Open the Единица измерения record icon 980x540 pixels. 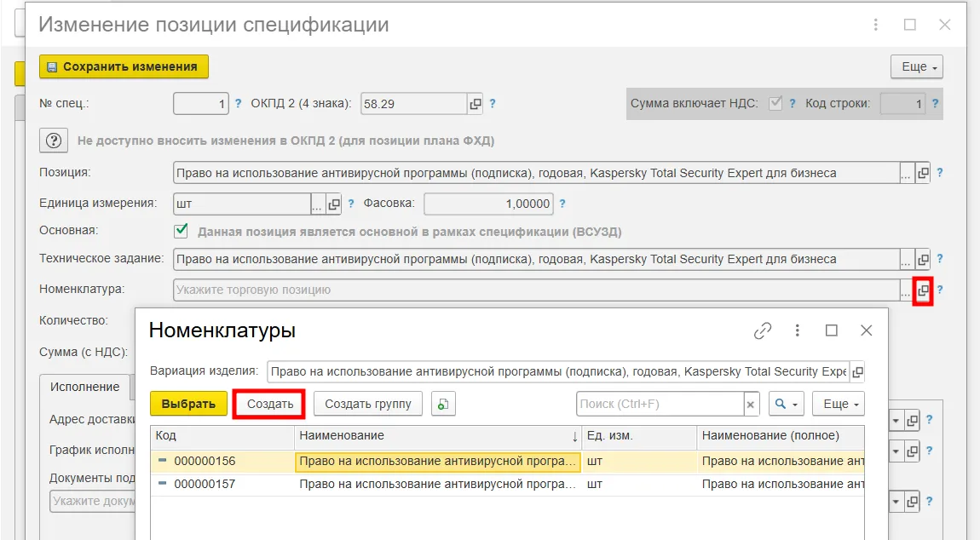click(x=334, y=204)
